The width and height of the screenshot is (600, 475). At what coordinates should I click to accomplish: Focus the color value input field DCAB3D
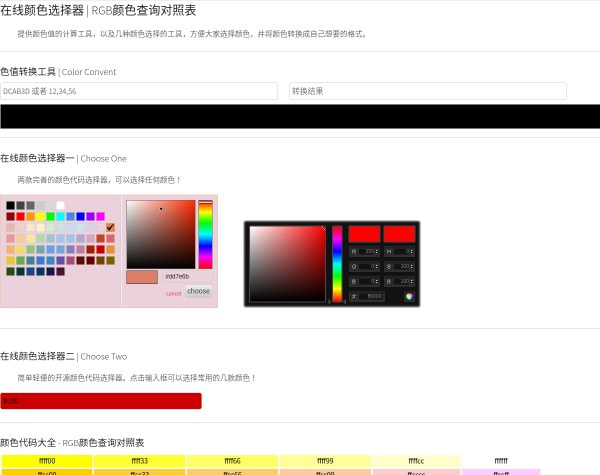139,91
